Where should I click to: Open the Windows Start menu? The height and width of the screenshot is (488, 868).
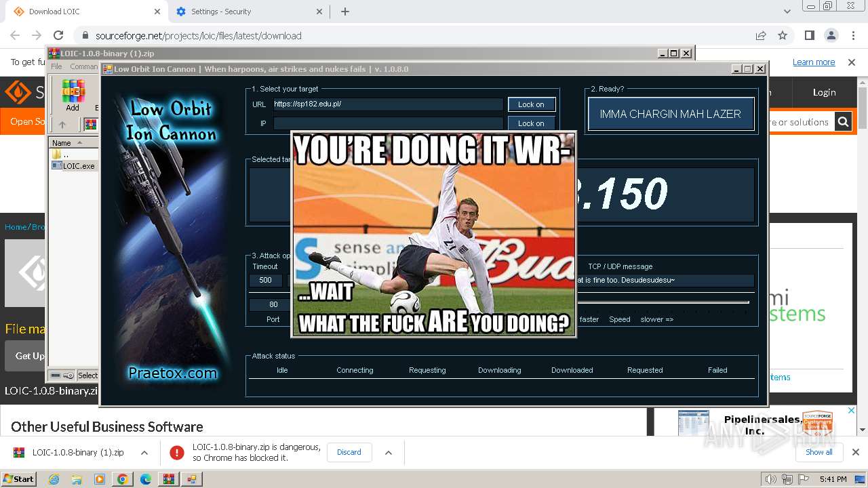[19, 479]
